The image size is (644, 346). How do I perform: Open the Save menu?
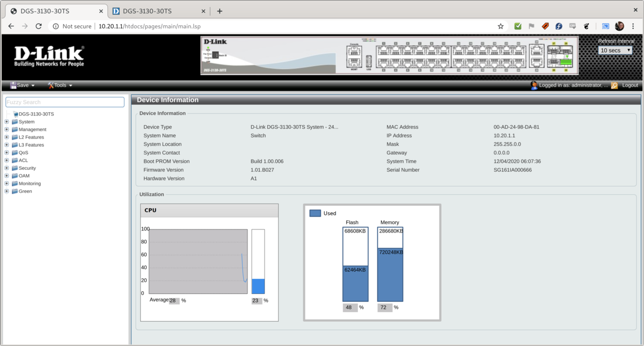pyautogui.click(x=23, y=85)
